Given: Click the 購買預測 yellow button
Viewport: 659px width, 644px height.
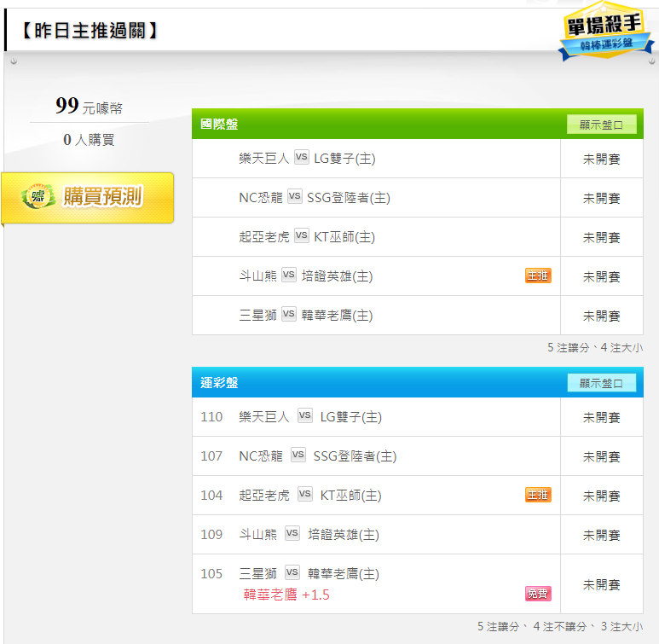Looking at the screenshot, I should (88, 197).
